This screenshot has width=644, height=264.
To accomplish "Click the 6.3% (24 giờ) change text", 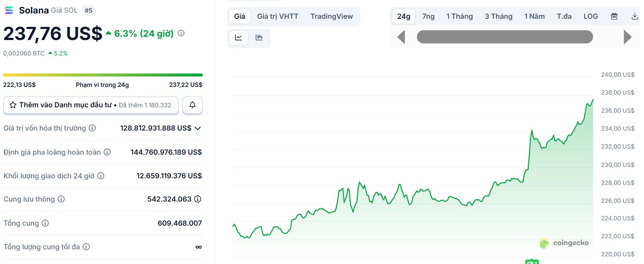I will 144,33.
